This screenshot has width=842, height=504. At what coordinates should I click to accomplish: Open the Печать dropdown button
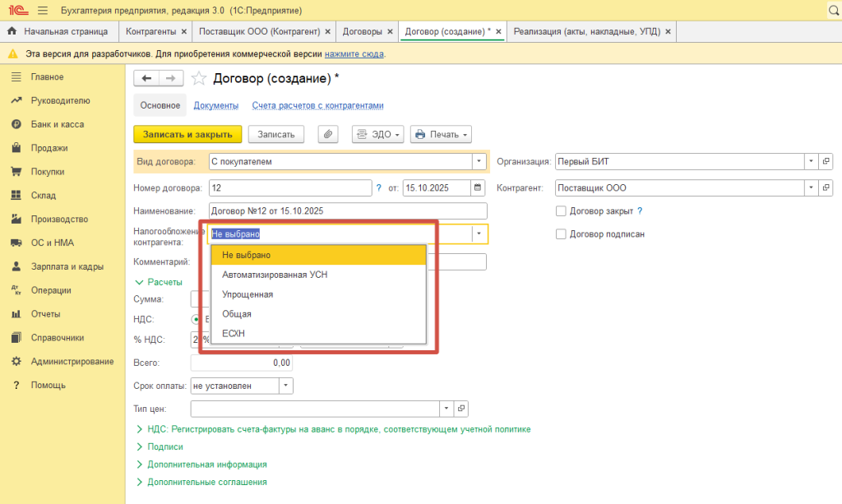coord(441,134)
